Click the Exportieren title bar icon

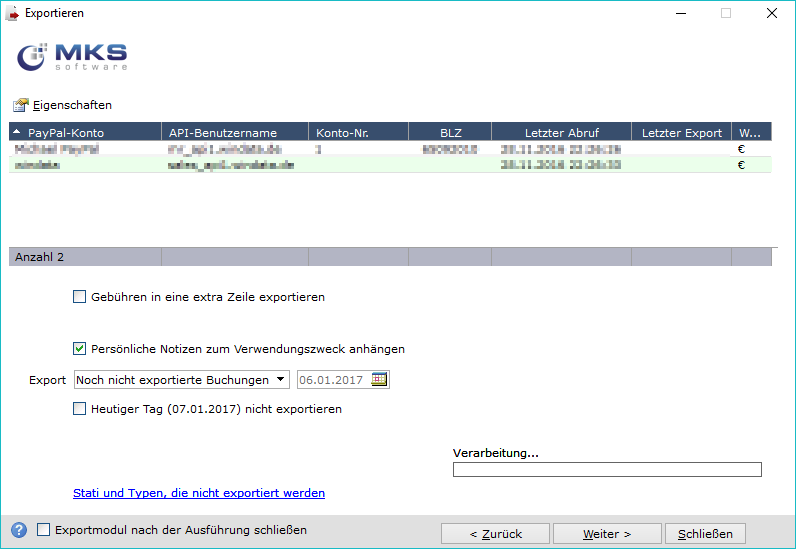(12, 14)
